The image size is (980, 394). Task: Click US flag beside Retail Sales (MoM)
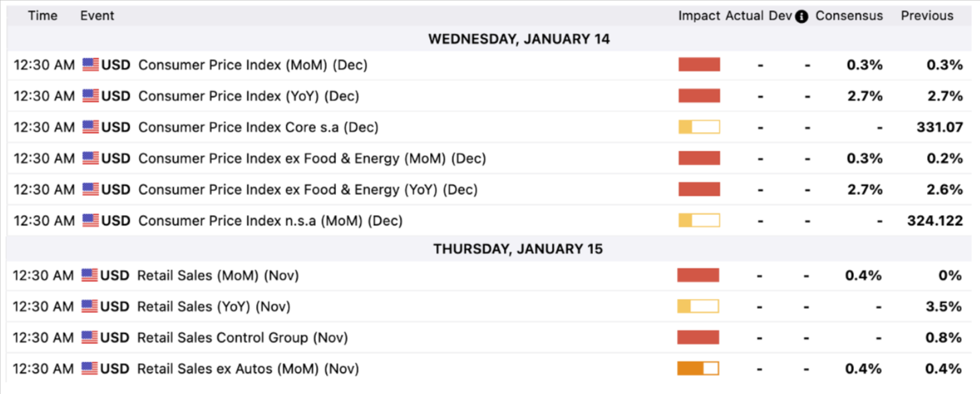[x=89, y=275]
